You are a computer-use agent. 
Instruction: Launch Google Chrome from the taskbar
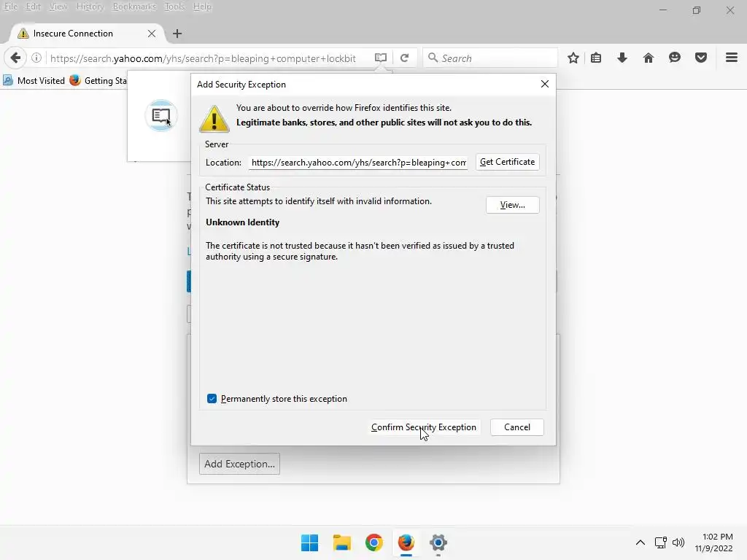coord(374,542)
